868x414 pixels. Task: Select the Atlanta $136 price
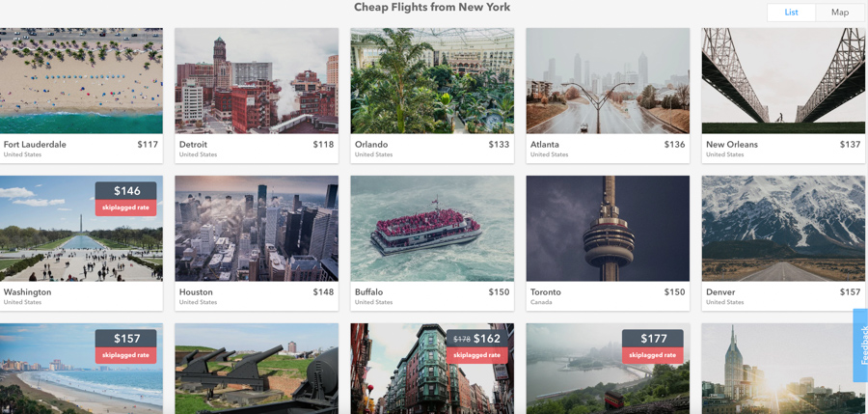click(674, 145)
